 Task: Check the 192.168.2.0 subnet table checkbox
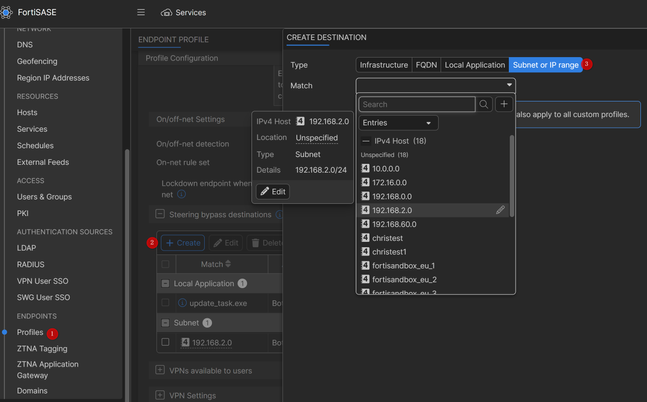click(166, 342)
